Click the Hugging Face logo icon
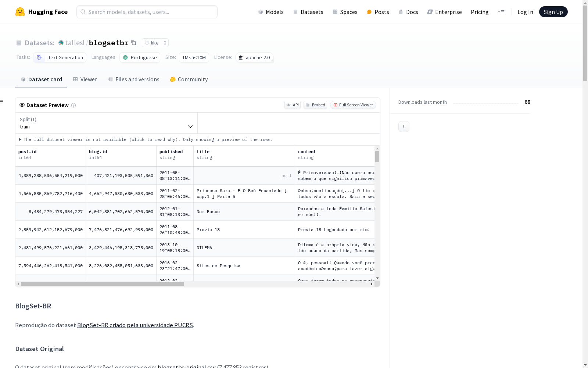 click(x=20, y=12)
